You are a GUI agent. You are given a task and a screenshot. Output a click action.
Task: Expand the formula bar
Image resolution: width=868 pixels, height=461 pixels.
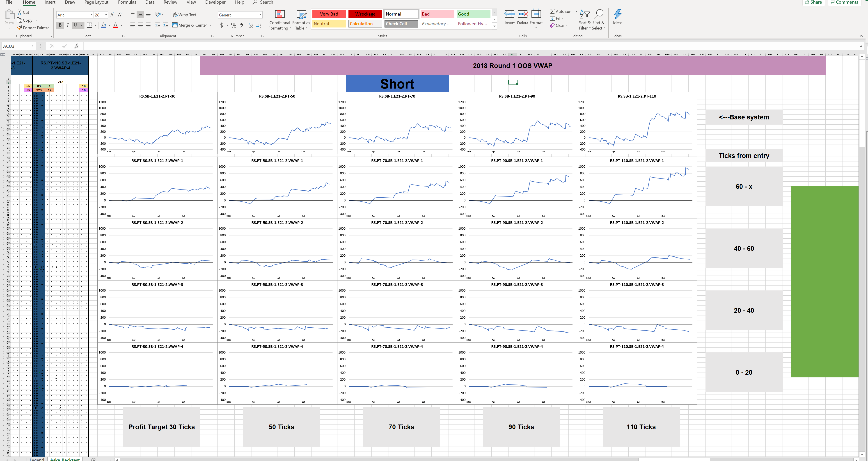tap(861, 46)
